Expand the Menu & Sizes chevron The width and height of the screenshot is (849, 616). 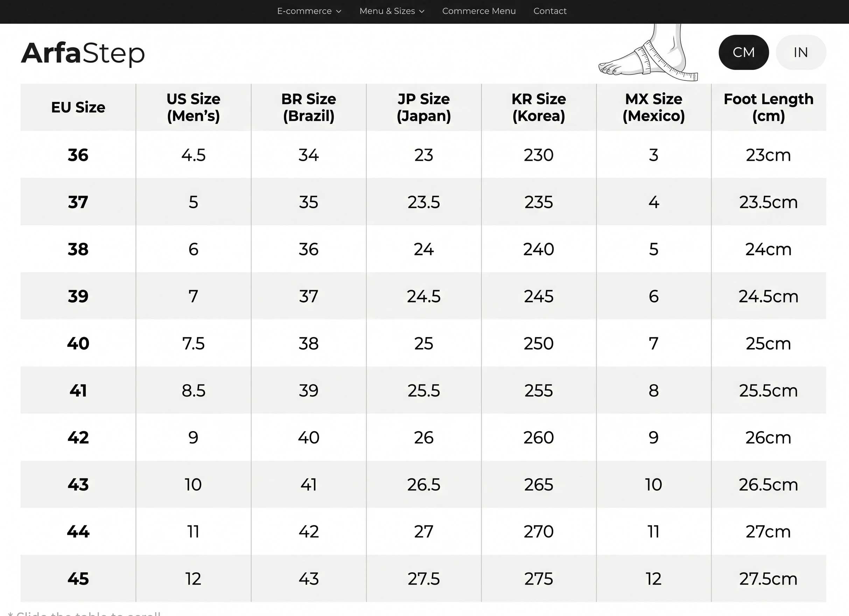point(422,12)
